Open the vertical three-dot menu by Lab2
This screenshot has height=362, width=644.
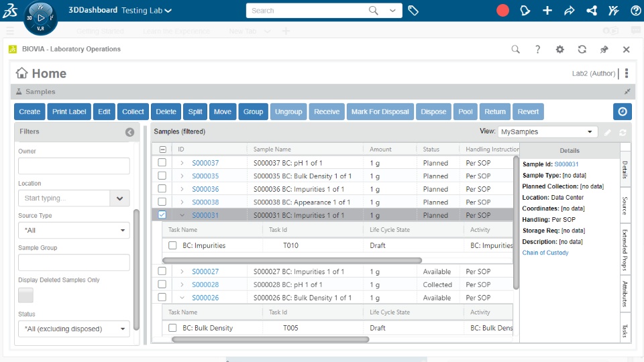click(627, 73)
